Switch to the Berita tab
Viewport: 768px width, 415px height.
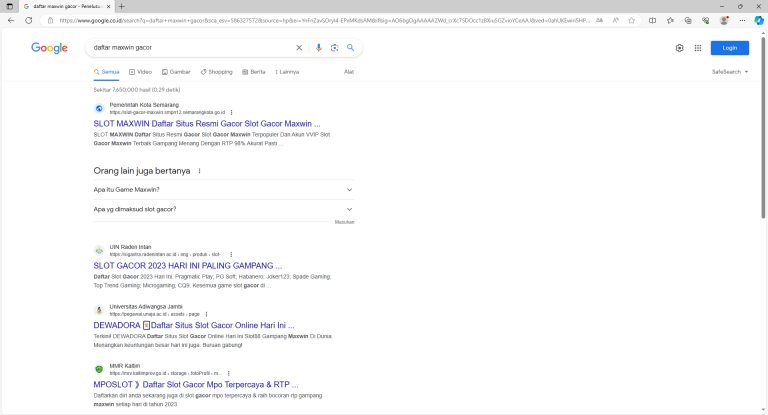pyautogui.click(x=254, y=72)
